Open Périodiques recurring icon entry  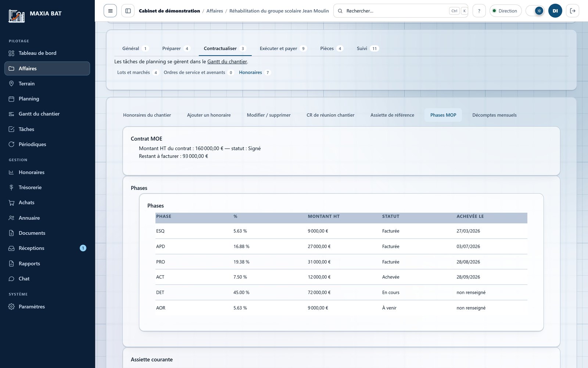coord(47,144)
